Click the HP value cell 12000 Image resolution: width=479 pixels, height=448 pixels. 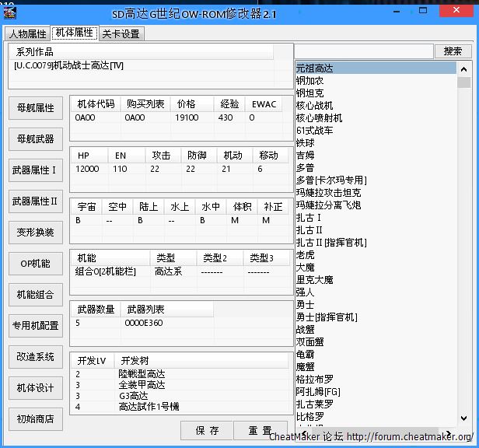87,169
